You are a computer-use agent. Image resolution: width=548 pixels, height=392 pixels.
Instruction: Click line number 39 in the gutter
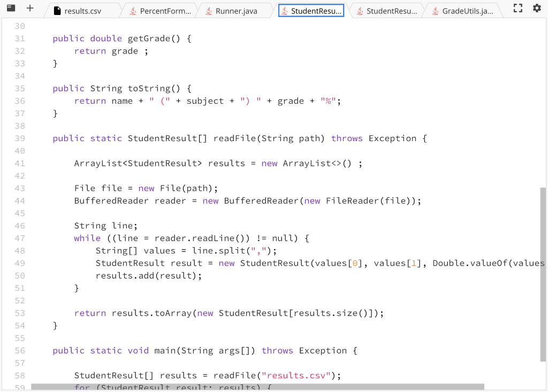[20, 138]
